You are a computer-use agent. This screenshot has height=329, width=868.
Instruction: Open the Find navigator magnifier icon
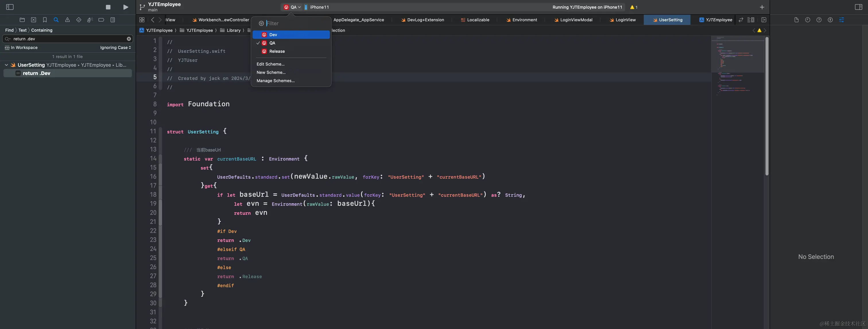tap(56, 20)
